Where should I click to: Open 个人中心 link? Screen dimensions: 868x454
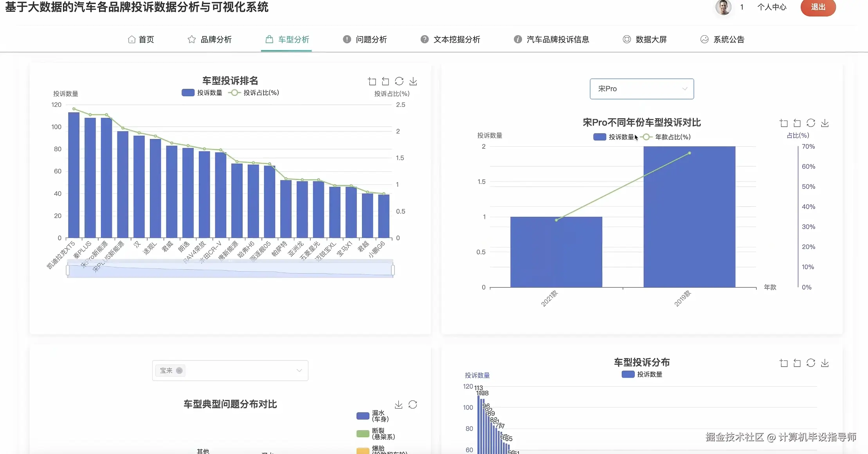coord(772,7)
